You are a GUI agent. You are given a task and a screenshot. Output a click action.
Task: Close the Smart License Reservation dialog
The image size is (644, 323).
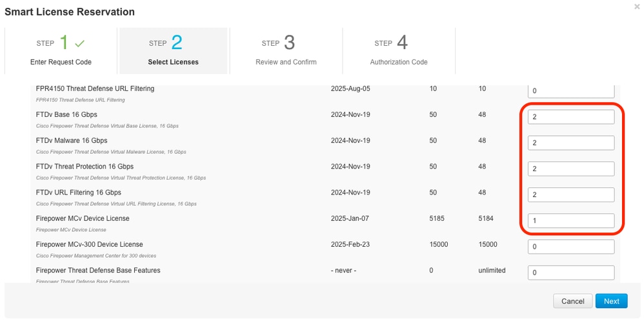coord(637,6)
